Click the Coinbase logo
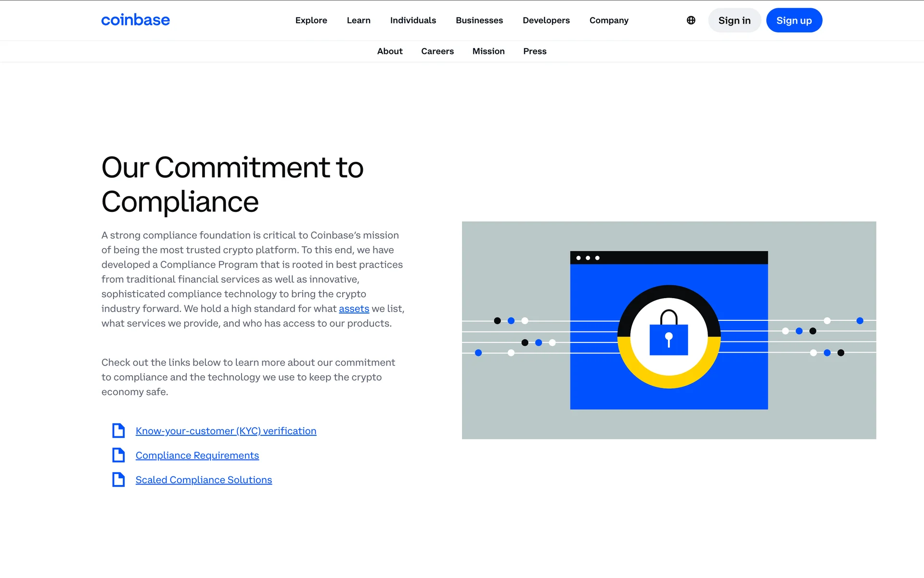Viewport: 924px width, 578px height. pos(135,20)
